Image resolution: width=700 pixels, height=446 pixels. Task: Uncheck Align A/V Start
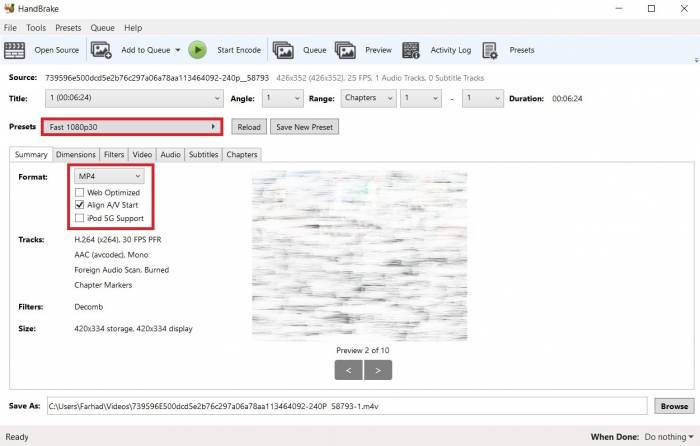[80, 205]
